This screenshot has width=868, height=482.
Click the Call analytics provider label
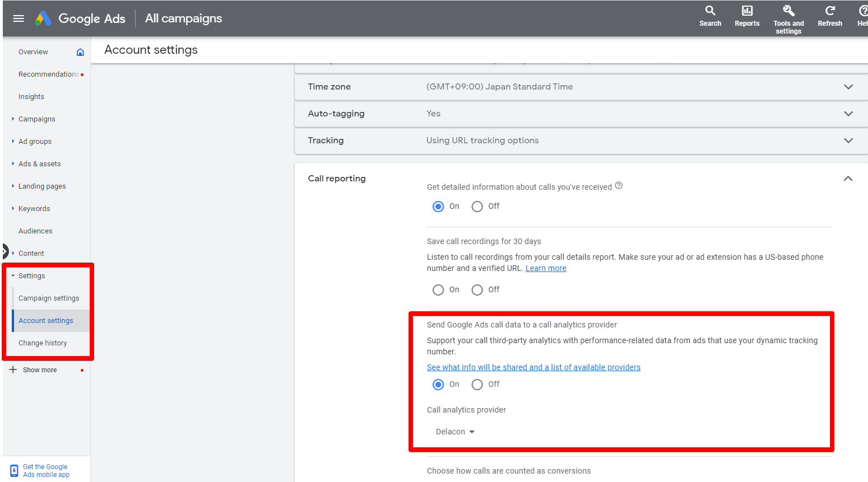tap(466, 410)
